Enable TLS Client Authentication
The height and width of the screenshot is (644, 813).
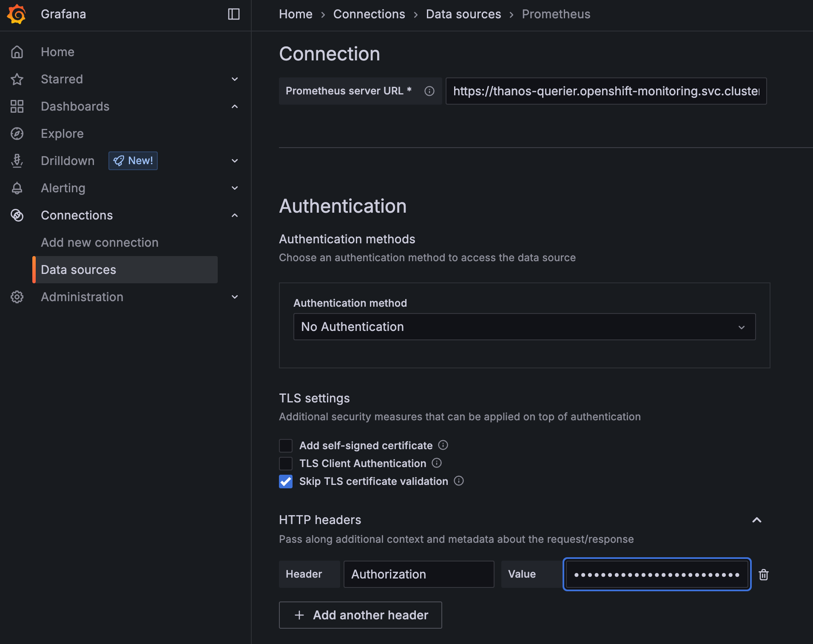[x=285, y=463]
